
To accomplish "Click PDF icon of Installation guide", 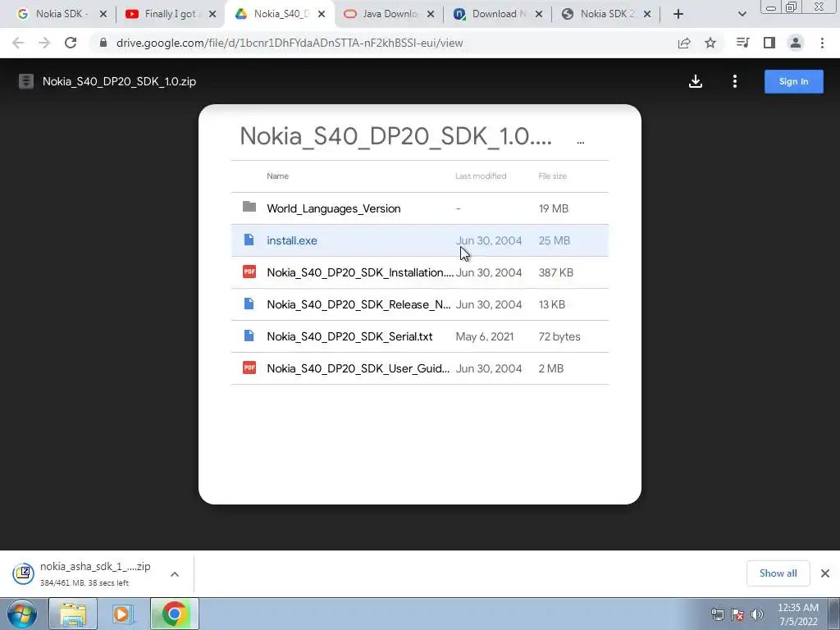I will [x=249, y=272].
